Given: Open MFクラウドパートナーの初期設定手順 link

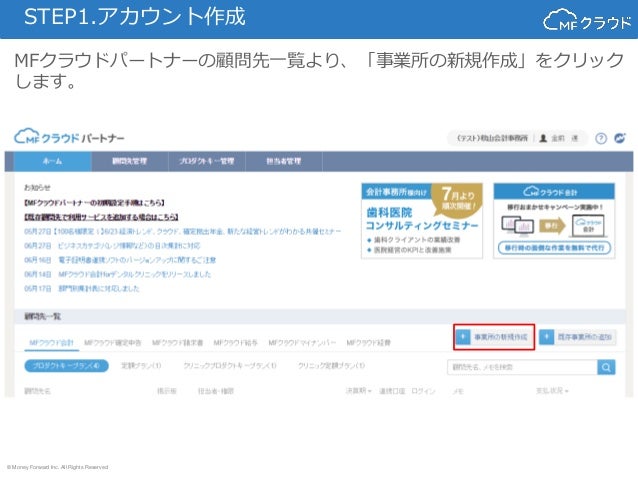Looking at the screenshot, I should pos(94,203).
